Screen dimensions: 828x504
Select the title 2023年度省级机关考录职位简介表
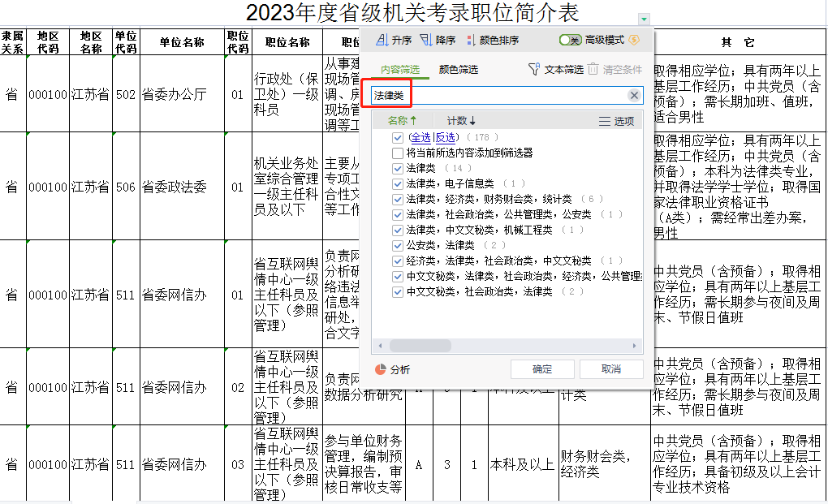[x=412, y=13]
